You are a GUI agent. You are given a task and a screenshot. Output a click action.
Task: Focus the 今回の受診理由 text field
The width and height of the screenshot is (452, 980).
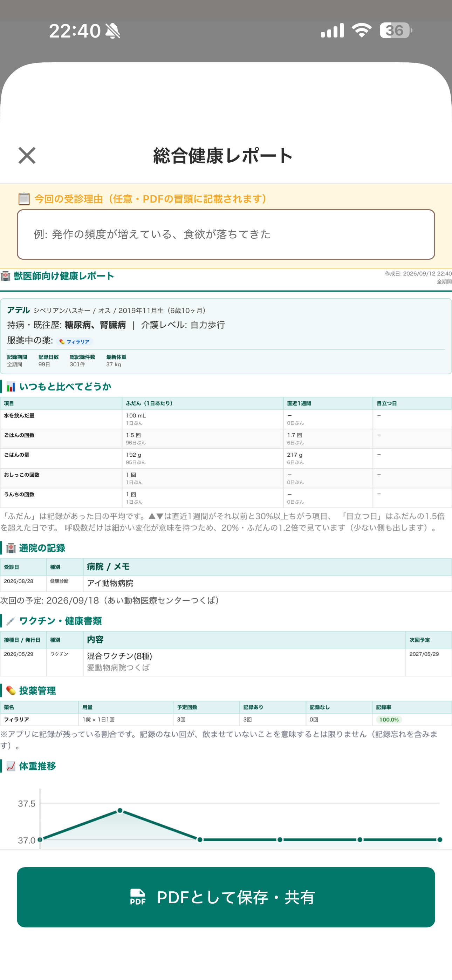tap(226, 234)
